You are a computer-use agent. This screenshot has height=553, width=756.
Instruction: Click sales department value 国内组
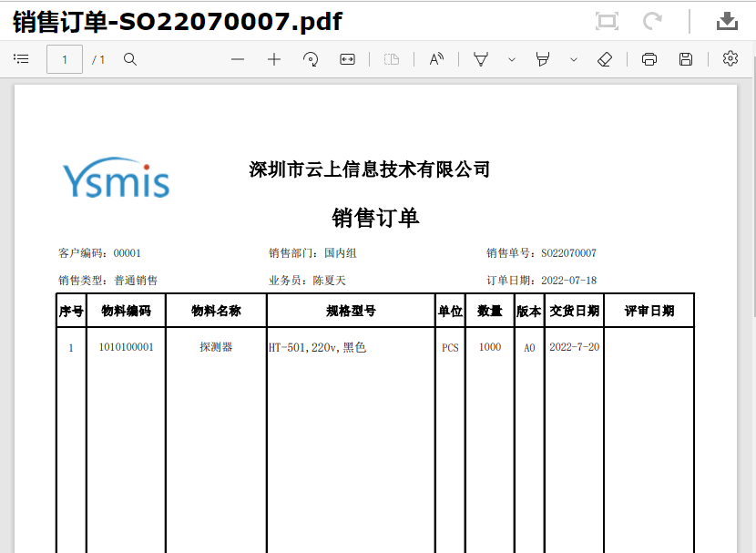click(341, 253)
